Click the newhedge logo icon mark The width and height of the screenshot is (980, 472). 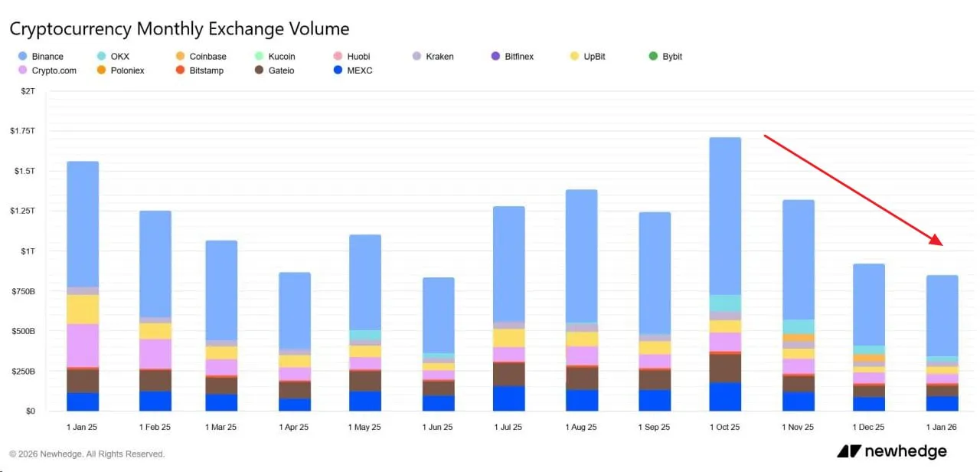[848, 451]
